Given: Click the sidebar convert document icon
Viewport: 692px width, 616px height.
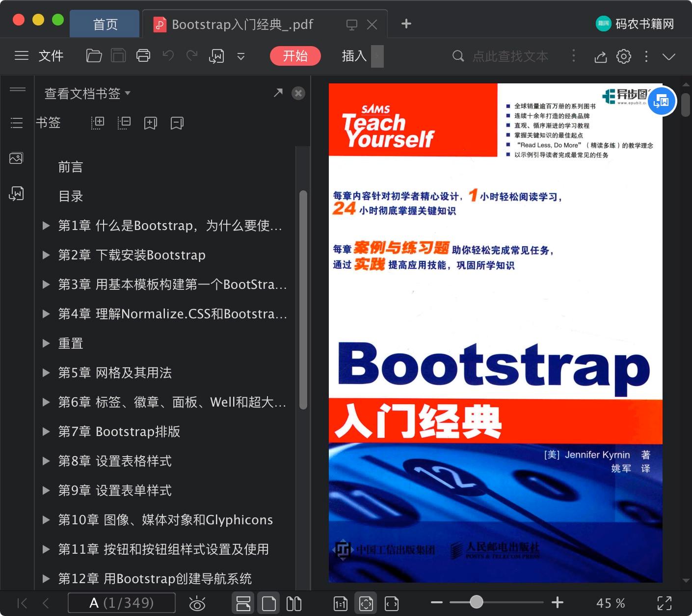Looking at the screenshot, I should coord(16,193).
